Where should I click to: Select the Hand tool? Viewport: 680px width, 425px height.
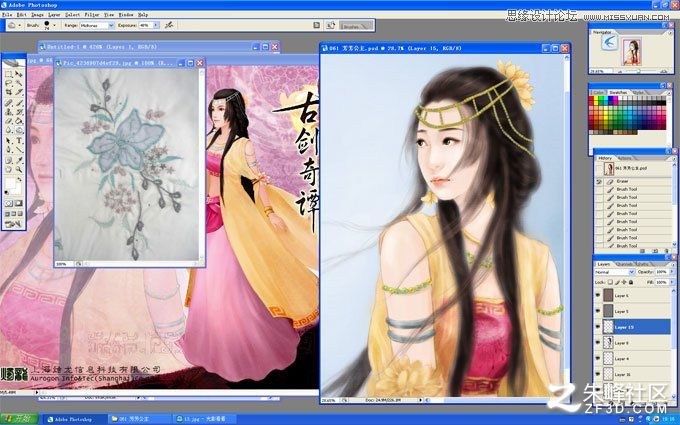click(8, 169)
